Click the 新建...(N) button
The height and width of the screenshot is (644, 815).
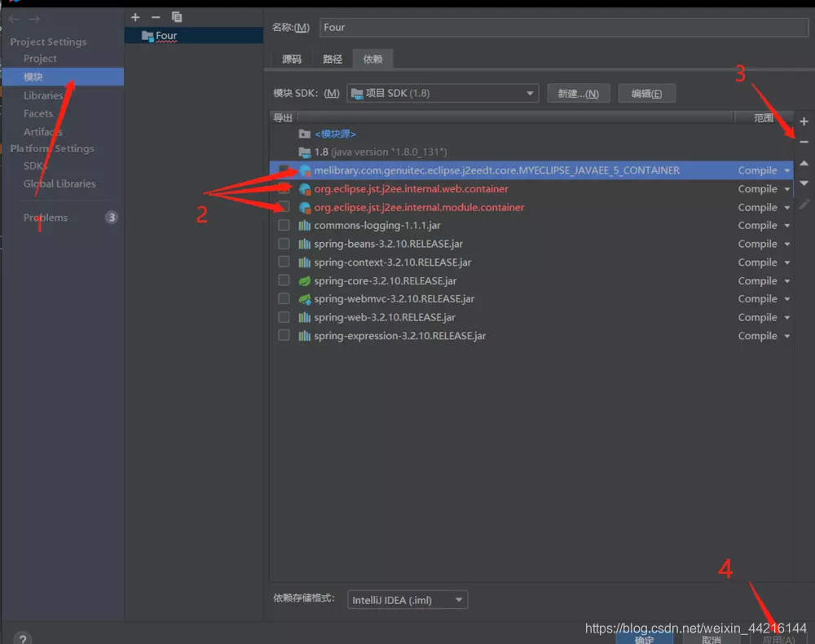pyautogui.click(x=579, y=94)
